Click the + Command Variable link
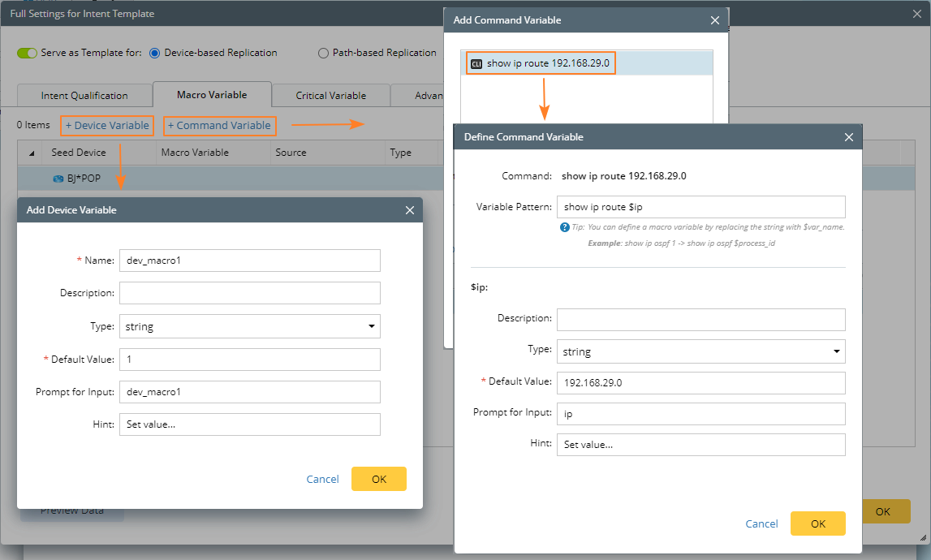This screenshot has width=931, height=560. [x=219, y=126]
